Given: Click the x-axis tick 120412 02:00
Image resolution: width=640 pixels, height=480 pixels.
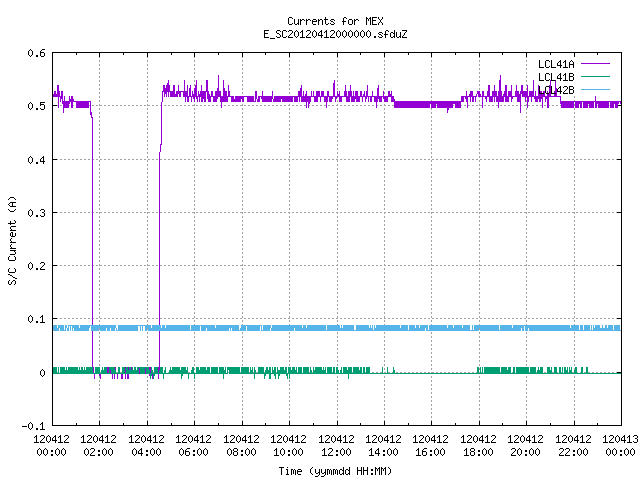Looking at the screenshot, I should 98,446.
